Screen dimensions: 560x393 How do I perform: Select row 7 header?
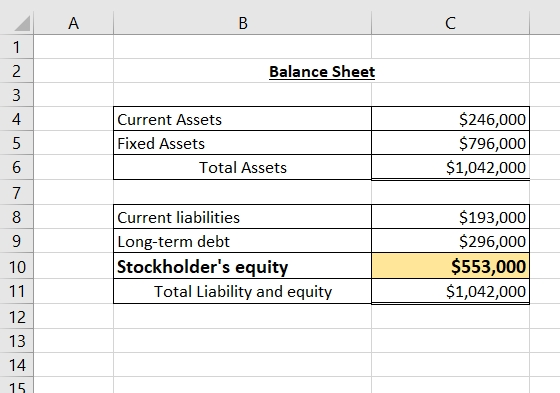coord(16,193)
